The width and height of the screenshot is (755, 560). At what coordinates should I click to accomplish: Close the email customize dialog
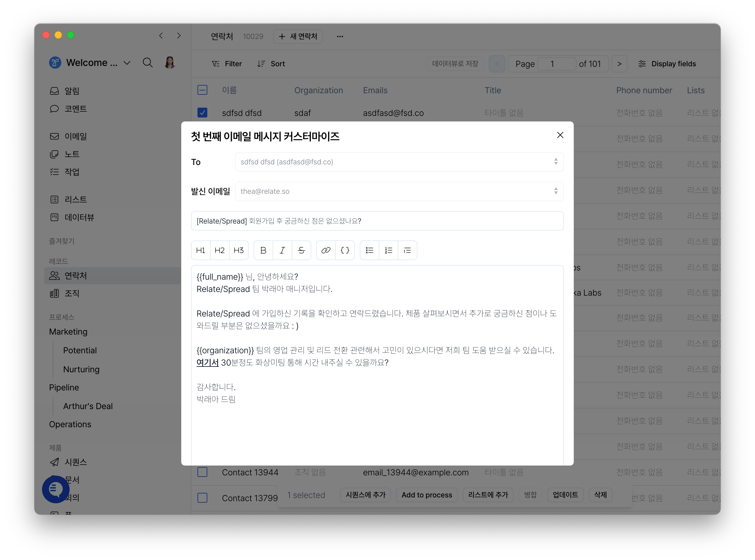pyautogui.click(x=560, y=135)
